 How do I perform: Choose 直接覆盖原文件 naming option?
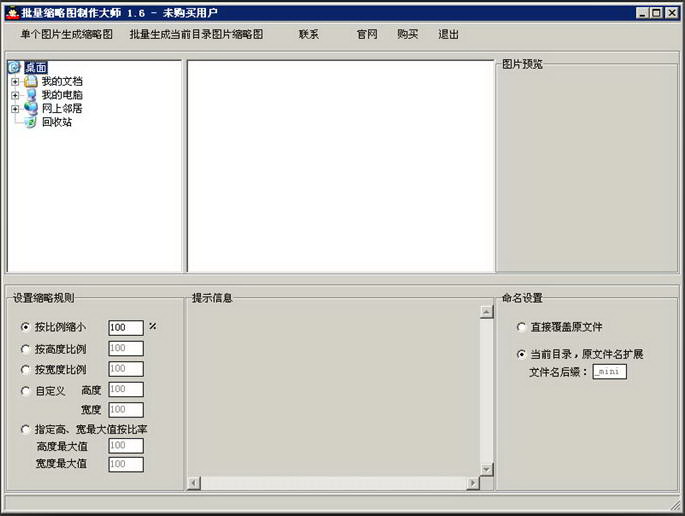coord(521,327)
